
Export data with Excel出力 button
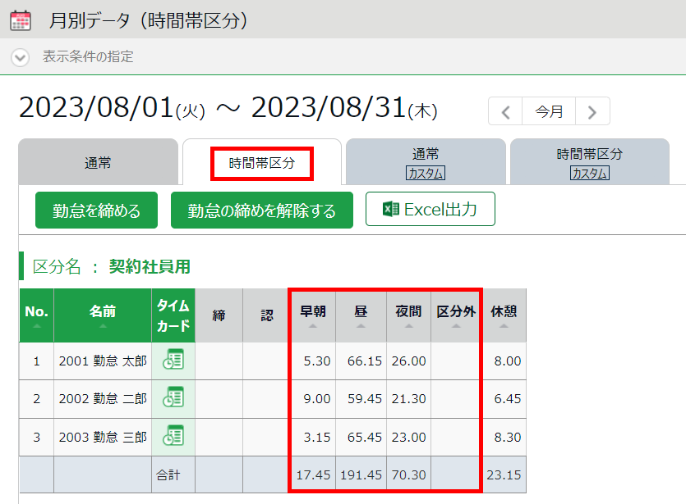(x=431, y=210)
